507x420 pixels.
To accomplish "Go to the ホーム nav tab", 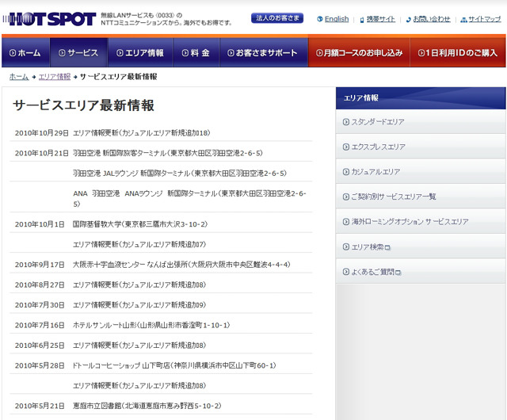I will (25, 52).
